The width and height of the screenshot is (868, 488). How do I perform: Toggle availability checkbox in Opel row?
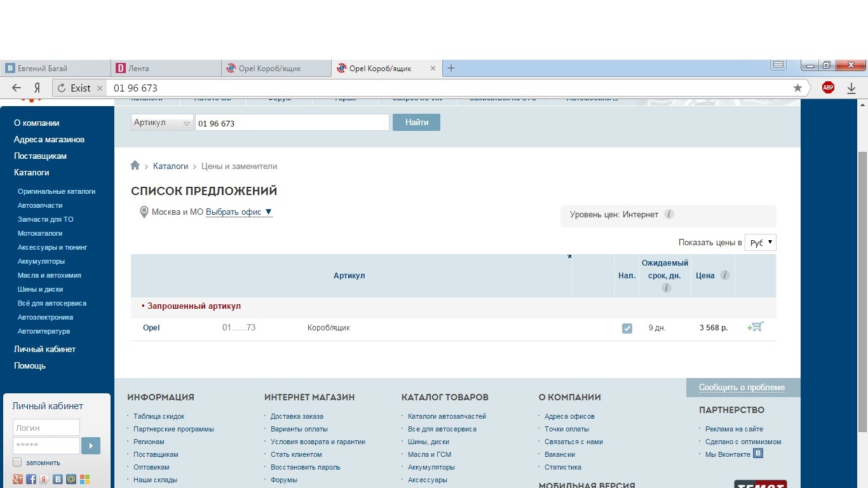tap(627, 329)
